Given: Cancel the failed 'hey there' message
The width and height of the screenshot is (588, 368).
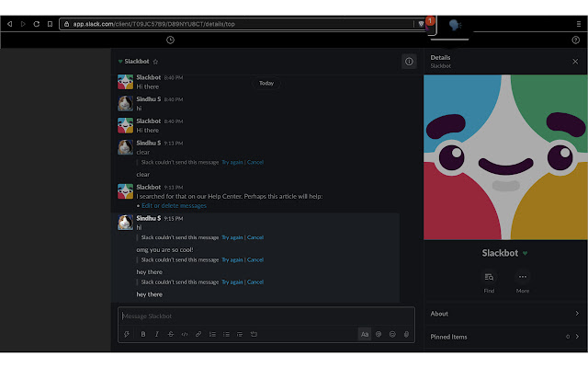Looking at the screenshot, I should coord(255,282).
